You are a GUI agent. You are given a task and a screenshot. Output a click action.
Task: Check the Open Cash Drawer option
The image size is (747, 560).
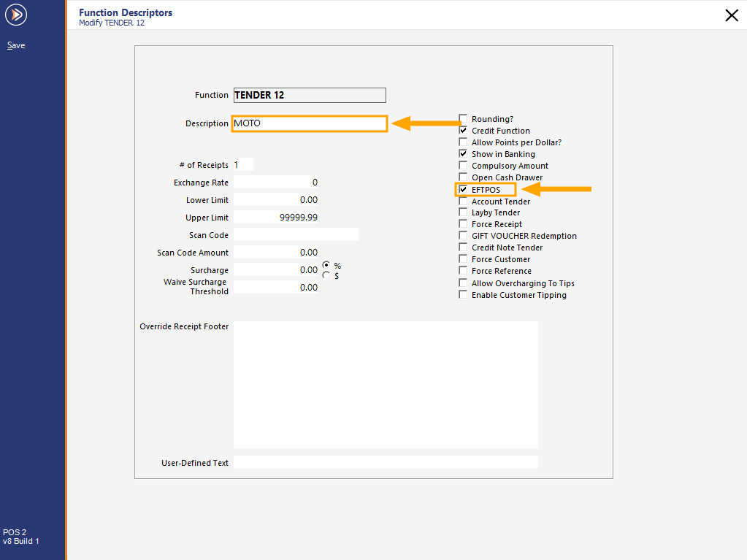[463, 177]
